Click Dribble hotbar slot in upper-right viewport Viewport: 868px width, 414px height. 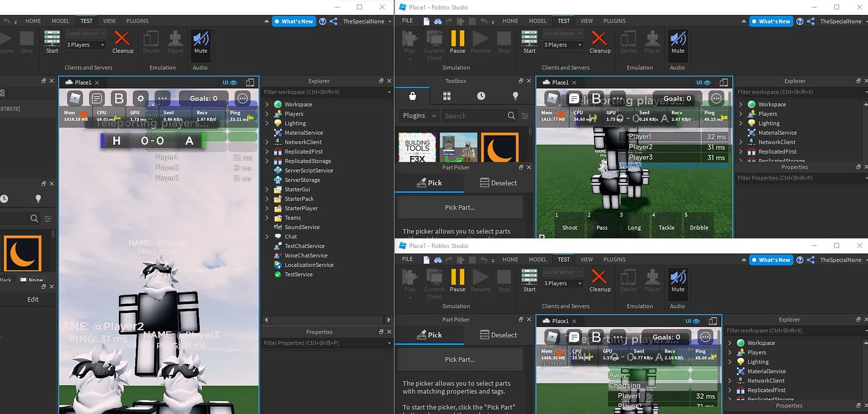click(699, 224)
